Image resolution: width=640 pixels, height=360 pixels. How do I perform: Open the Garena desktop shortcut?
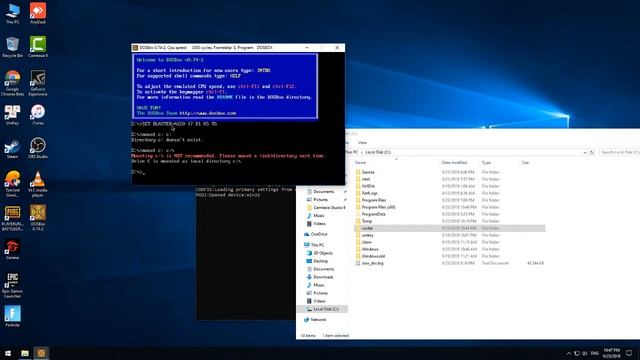(13, 250)
